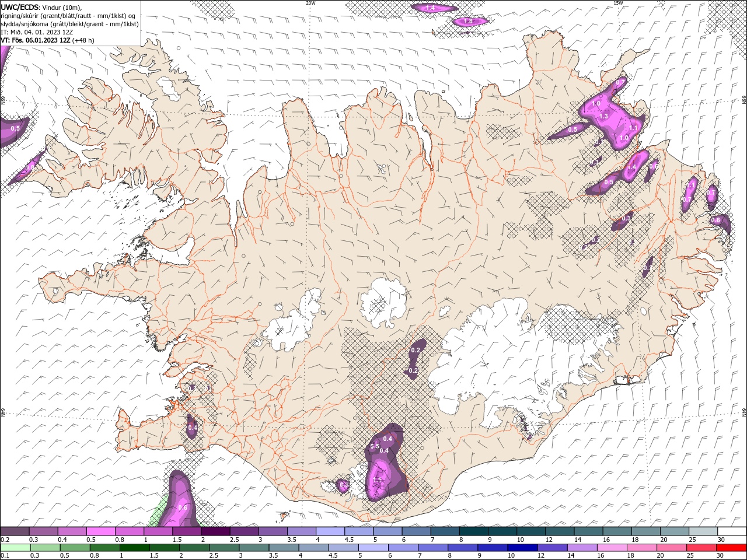This screenshot has height=560, width=747.
Task: Select the bright pink 0.5 swatch on upper scale
Action: point(100,531)
